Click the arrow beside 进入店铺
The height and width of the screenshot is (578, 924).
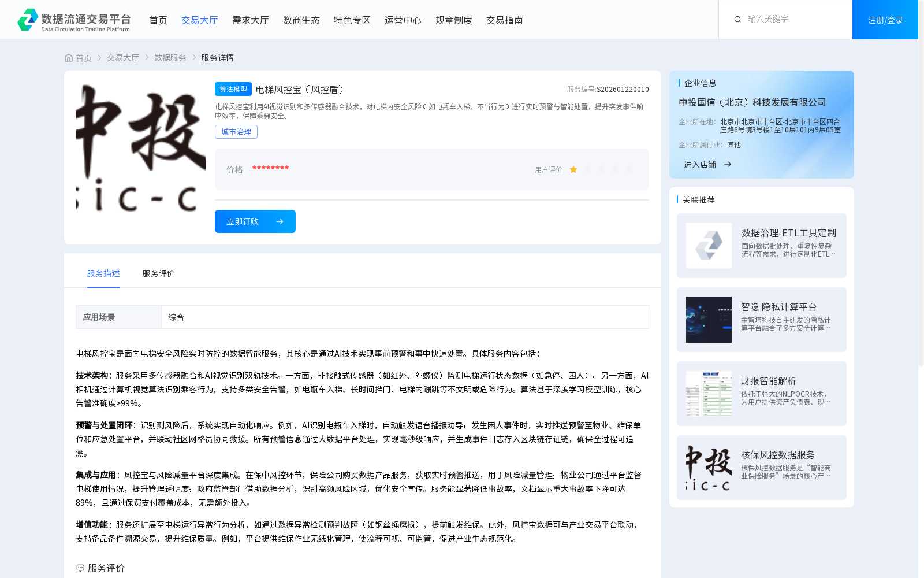point(728,165)
